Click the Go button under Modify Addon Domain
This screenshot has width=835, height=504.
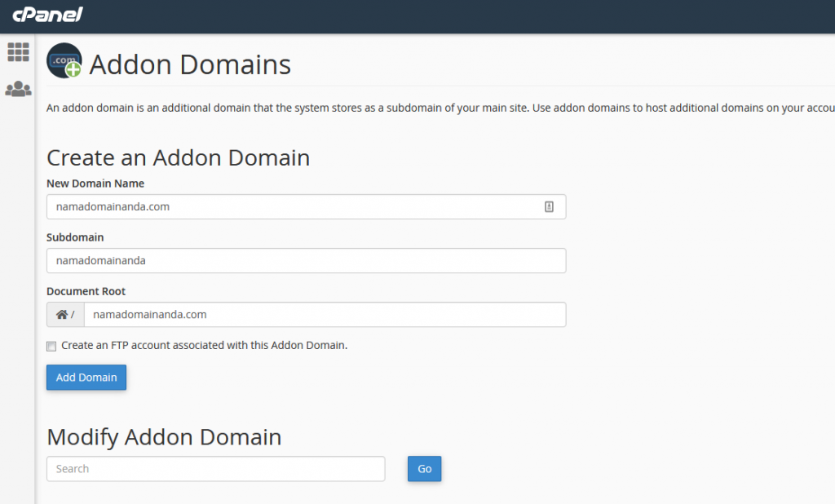[x=424, y=469]
